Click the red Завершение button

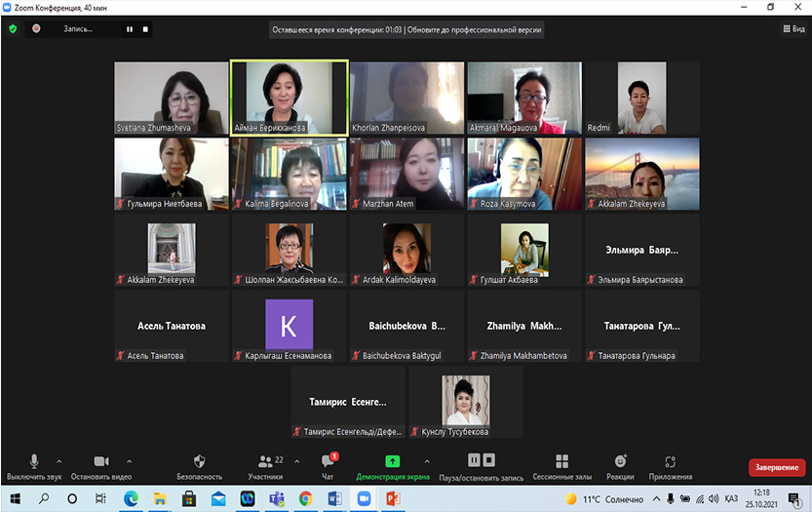click(x=776, y=467)
